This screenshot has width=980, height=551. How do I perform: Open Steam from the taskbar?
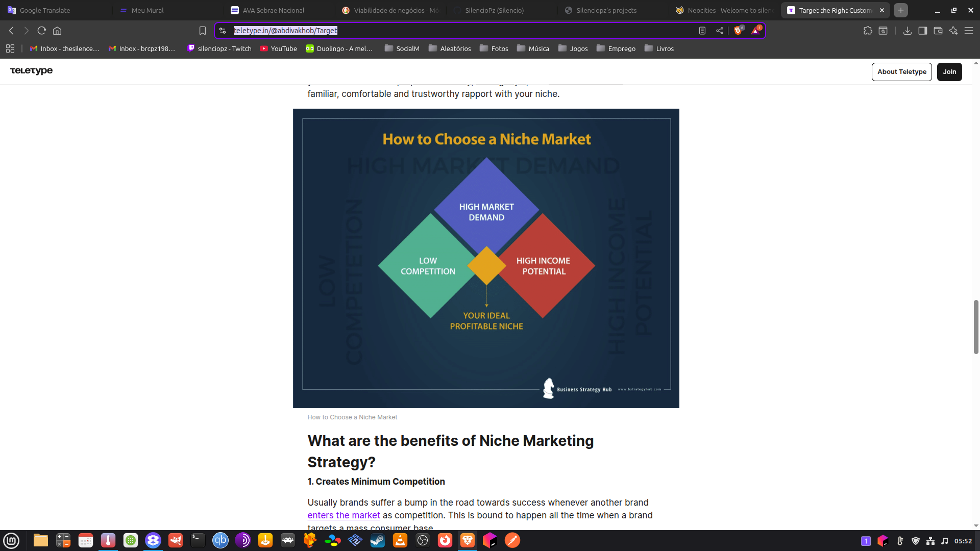378,540
